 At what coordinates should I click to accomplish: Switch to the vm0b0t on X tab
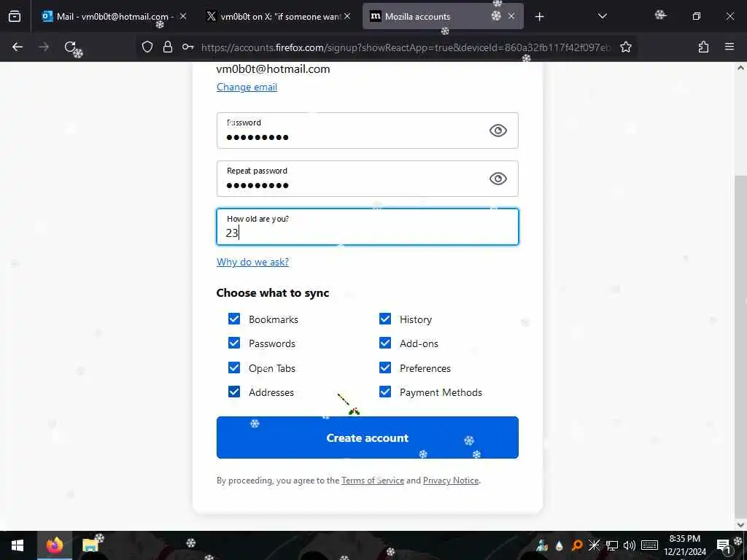point(279,16)
